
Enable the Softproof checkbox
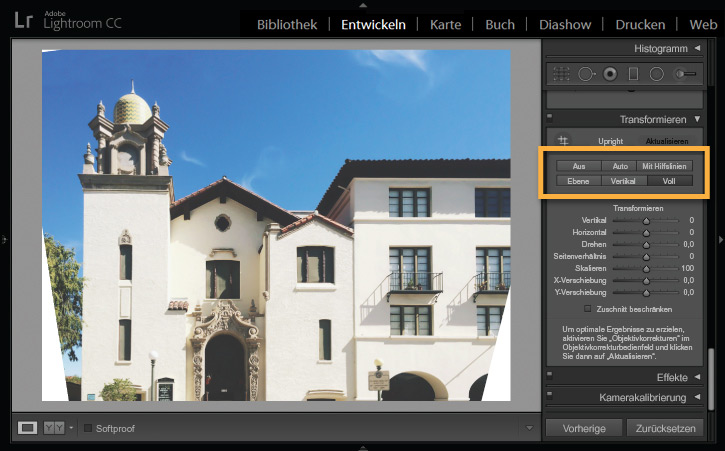pyautogui.click(x=87, y=428)
